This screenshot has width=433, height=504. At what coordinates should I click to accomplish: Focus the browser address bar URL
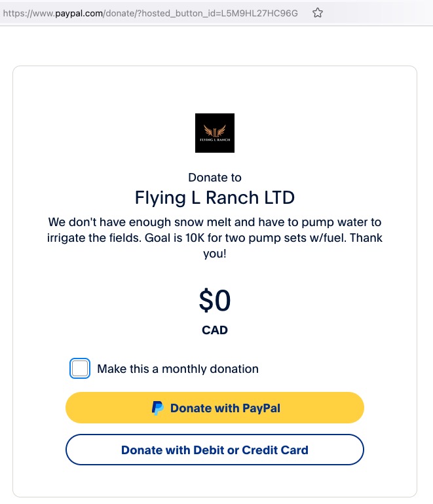(151, 12)
